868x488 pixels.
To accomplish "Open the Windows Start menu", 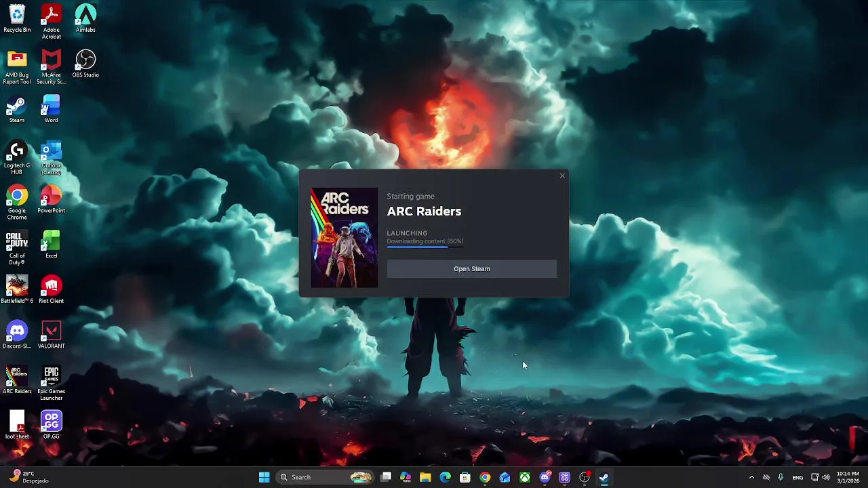I will click(x=264, y=477).
